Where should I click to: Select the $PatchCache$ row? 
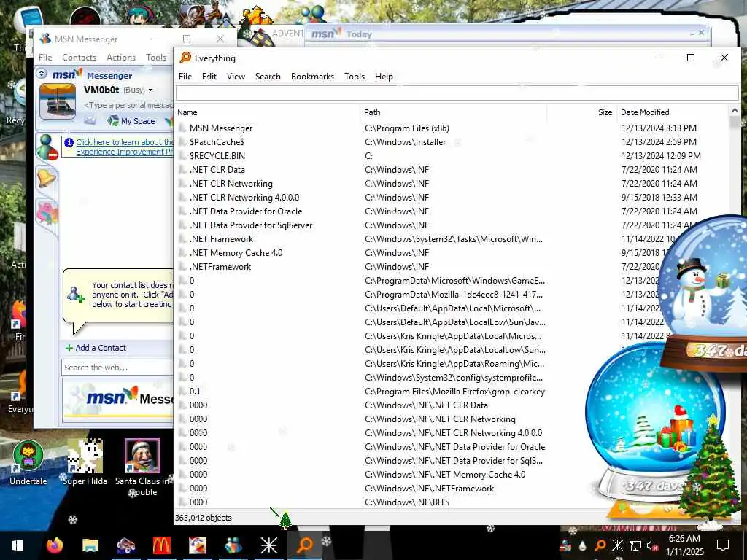[x=451, y=142]
